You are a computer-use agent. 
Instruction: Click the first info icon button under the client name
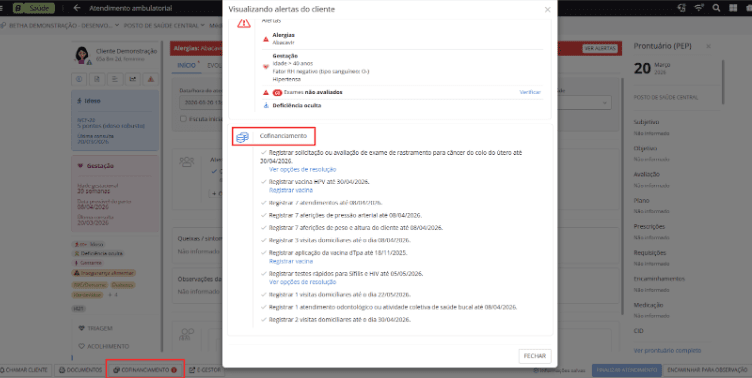point(79,79)
